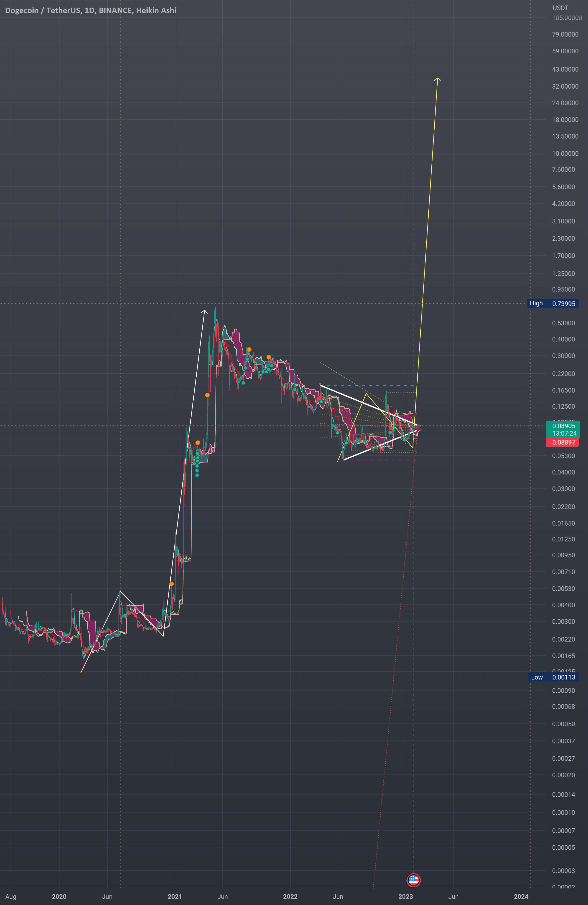
Task: Select the 24.00000 price scale label
Action: point(565,103)
